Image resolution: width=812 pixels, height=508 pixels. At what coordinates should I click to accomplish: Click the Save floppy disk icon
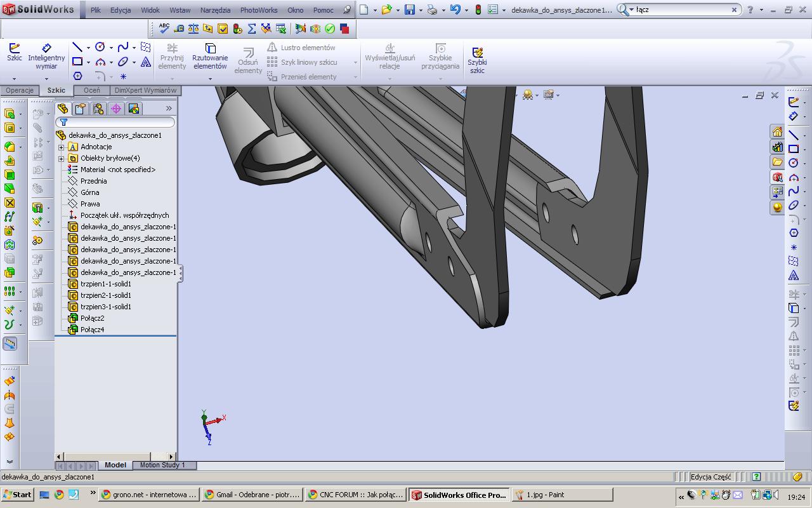click(410, 10)
